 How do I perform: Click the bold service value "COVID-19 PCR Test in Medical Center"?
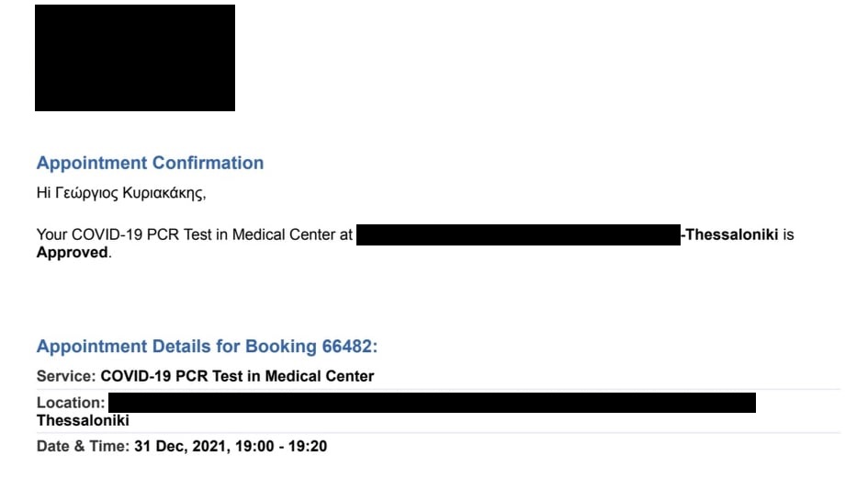[x=237, y=376]
